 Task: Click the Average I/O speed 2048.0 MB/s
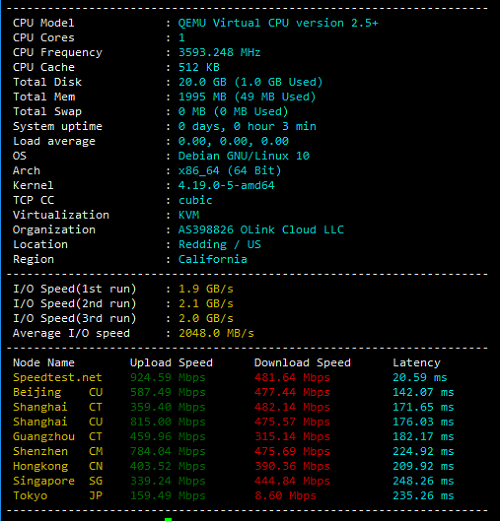click(x=216, y=333)
